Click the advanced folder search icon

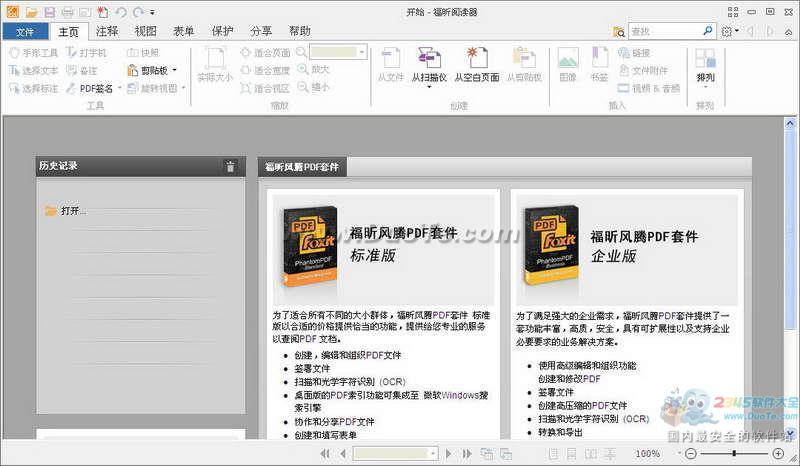(619, 32)
